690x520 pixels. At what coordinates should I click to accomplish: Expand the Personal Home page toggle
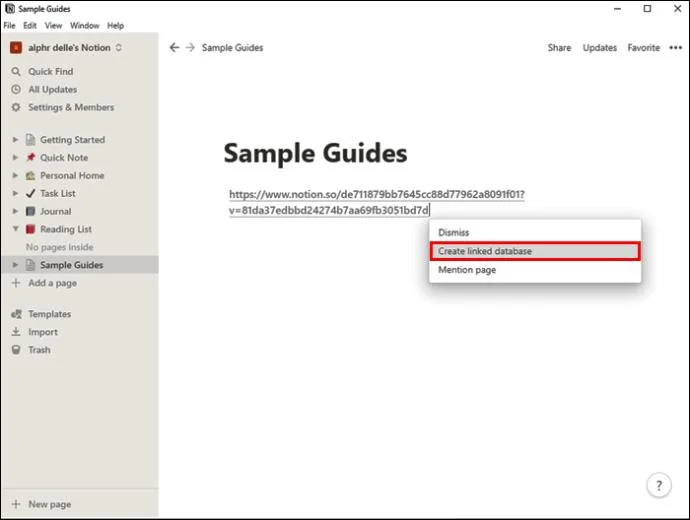[x=15, y=176]
